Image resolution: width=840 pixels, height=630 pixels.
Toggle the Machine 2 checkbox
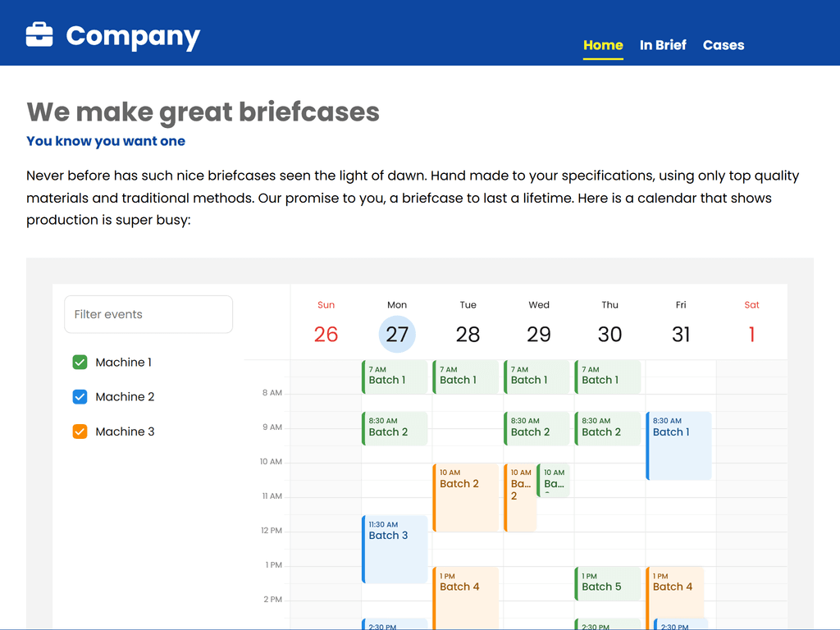click(x=80, y=397)
